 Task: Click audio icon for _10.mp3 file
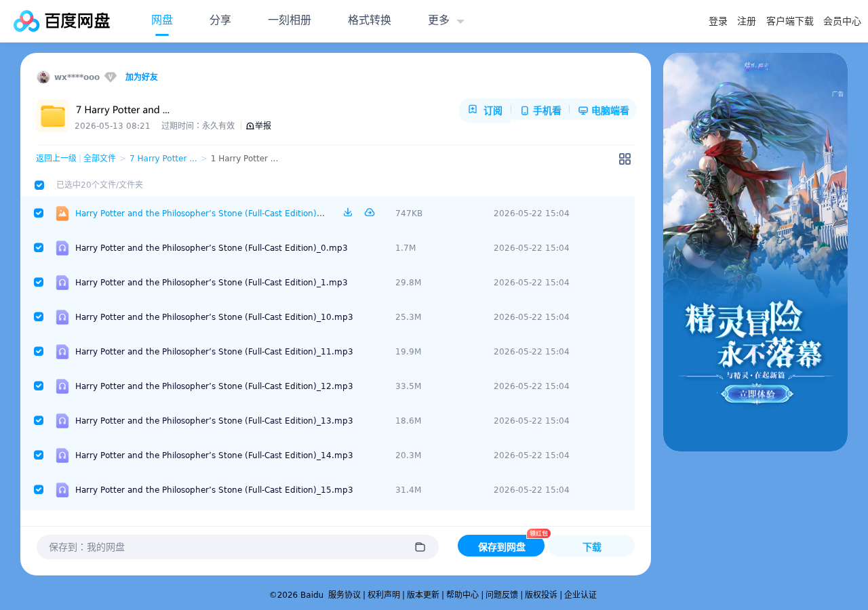(62, 317)
